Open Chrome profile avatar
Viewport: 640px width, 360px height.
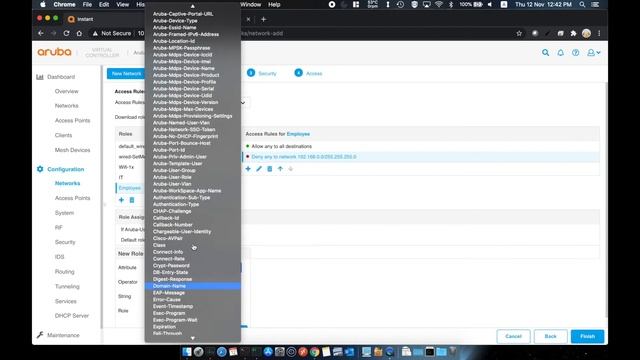pos(586,33)
